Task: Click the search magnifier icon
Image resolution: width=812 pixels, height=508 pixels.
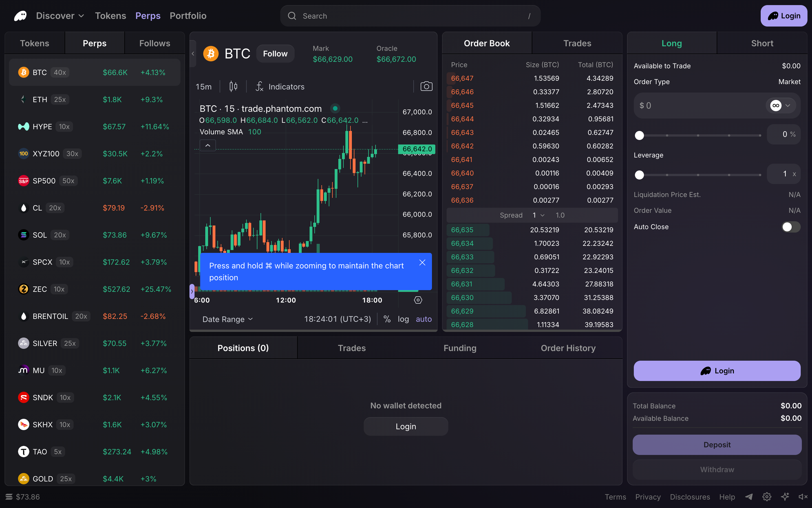Action: (292, 16)
